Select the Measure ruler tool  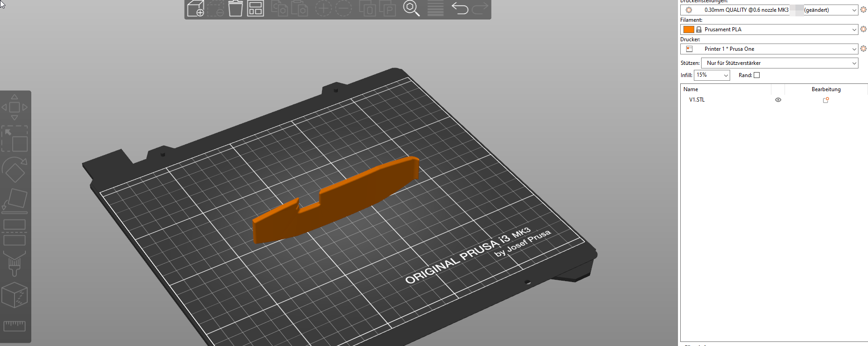click(15, 326)
